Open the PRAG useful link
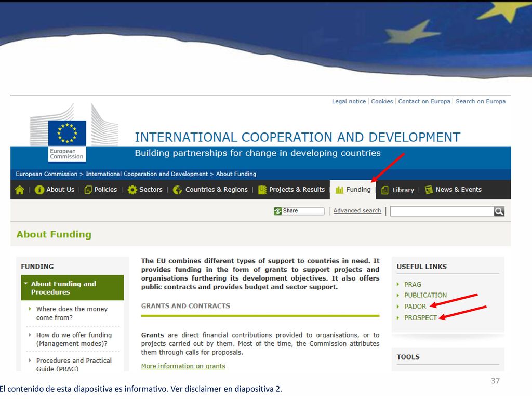Image resolution: width=532 pixels, height=399 pixels. coord(413,284)
